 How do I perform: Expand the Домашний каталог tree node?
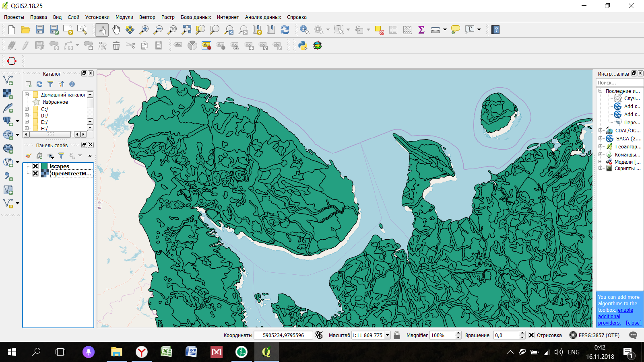tap(27, 95)
